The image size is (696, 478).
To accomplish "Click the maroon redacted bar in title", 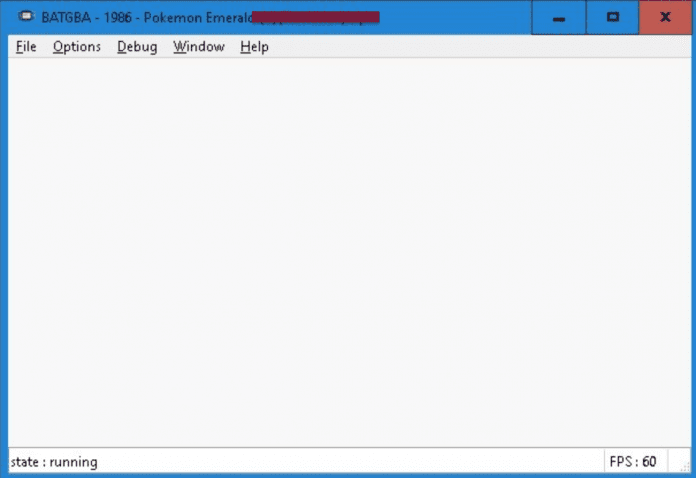I will 315,17.
